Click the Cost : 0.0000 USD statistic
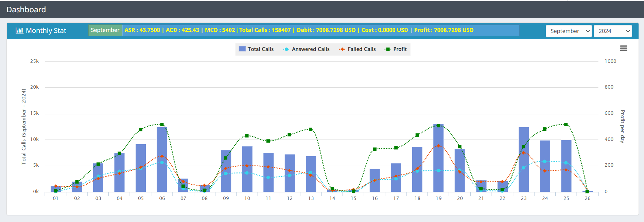644x222 pixels. [385, 30]
